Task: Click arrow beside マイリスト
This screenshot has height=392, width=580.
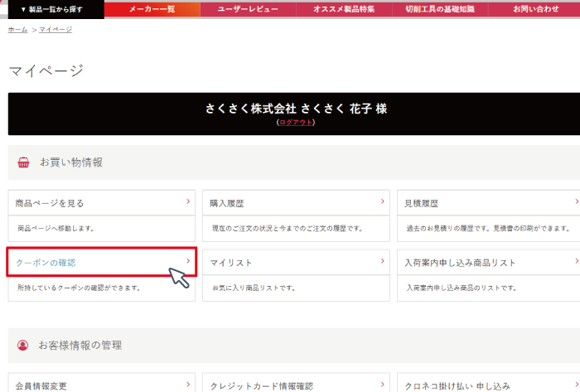Action: point(382,261)
